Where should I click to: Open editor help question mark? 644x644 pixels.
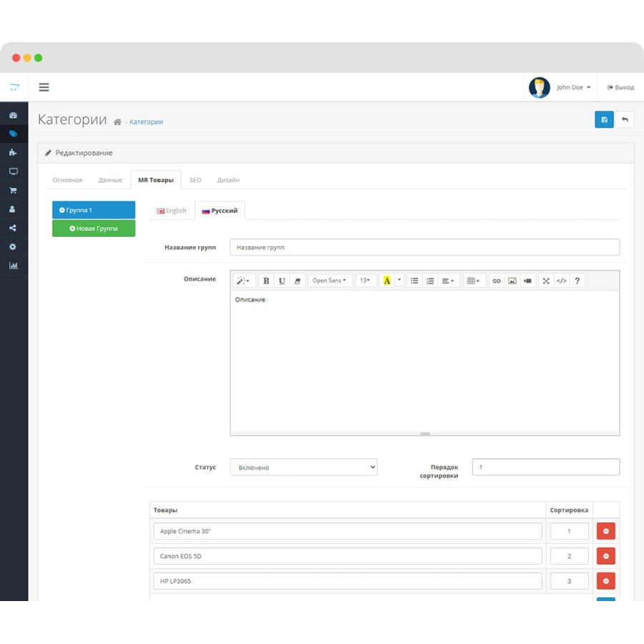coord(577,281)
